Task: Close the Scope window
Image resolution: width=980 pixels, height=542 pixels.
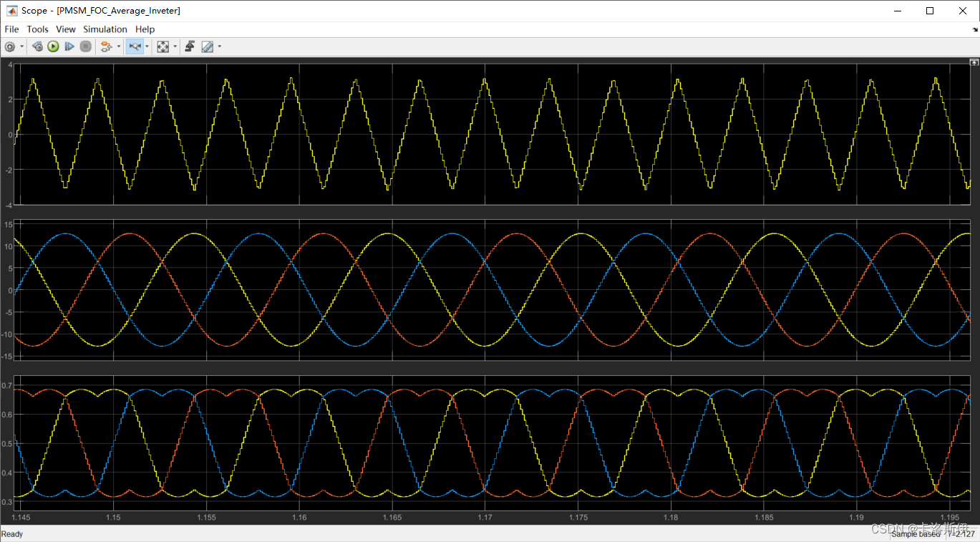Action: 963,11
